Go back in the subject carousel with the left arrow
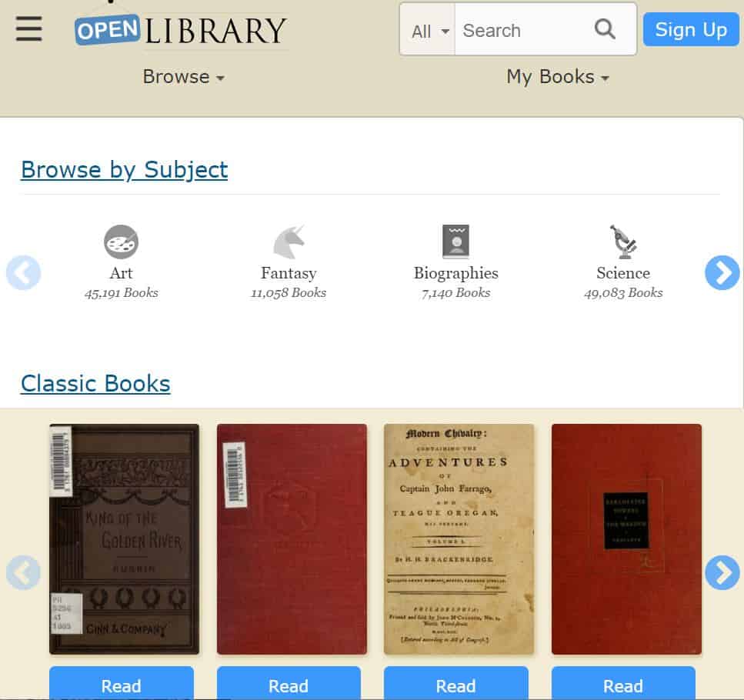 [23, 273]
